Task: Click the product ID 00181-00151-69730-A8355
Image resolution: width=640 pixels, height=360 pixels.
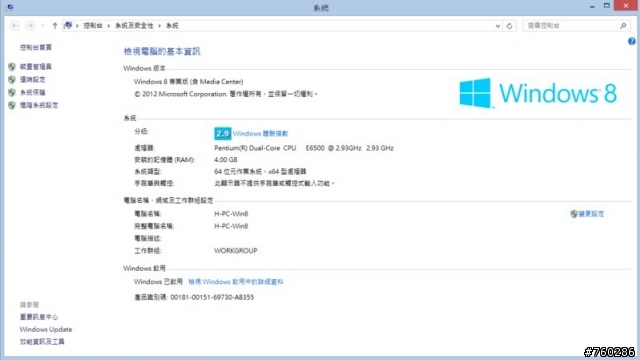Action: (x=212, y=297)
